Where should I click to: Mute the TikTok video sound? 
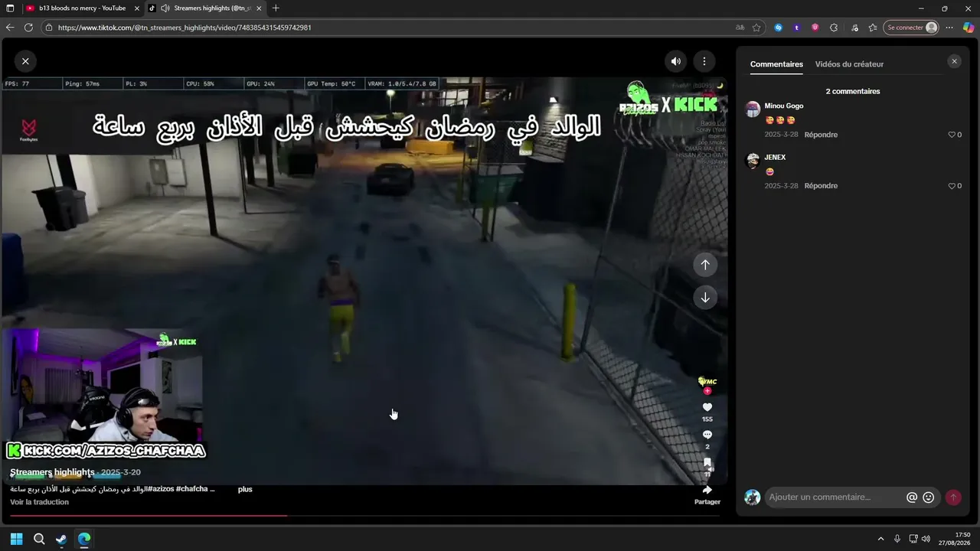[676, 61]
